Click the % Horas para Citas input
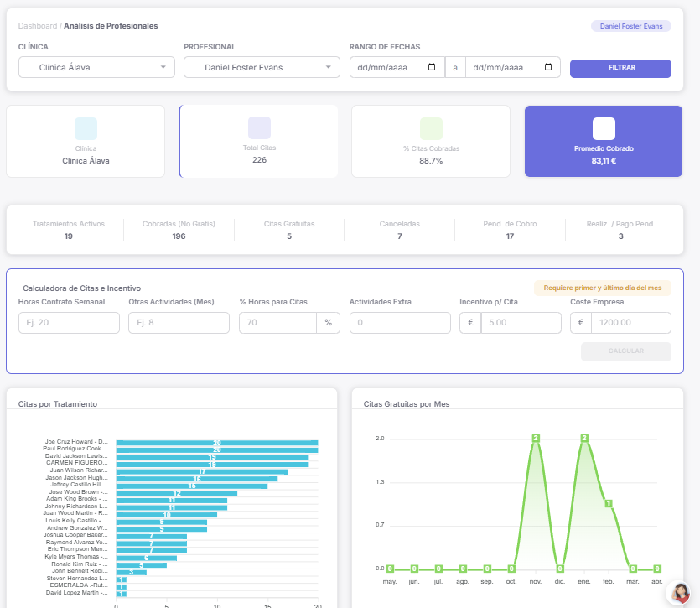This screenshot has width=700, height=608. tap(277, 323)
